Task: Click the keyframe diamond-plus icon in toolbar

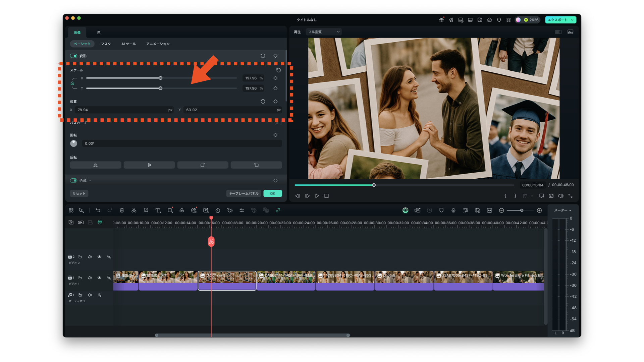Action: coord(230,210)
